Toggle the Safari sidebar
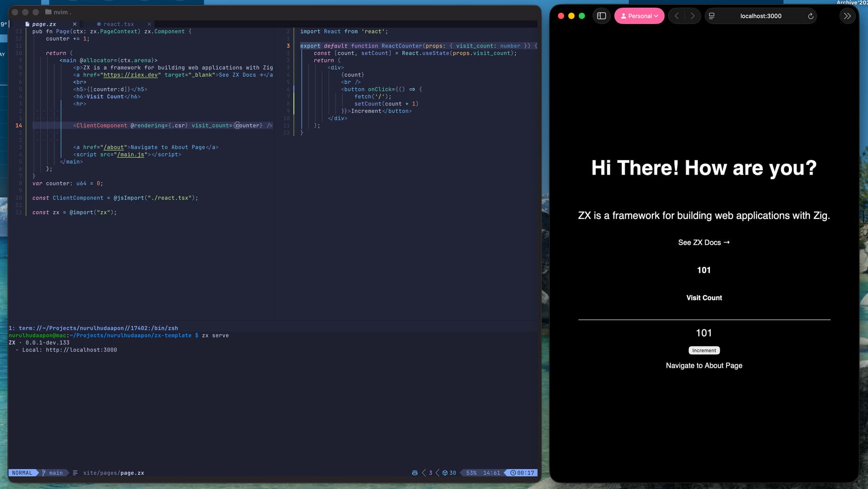Image resolution: width=868 pixels, height=489 pixels. coord(601,16)
